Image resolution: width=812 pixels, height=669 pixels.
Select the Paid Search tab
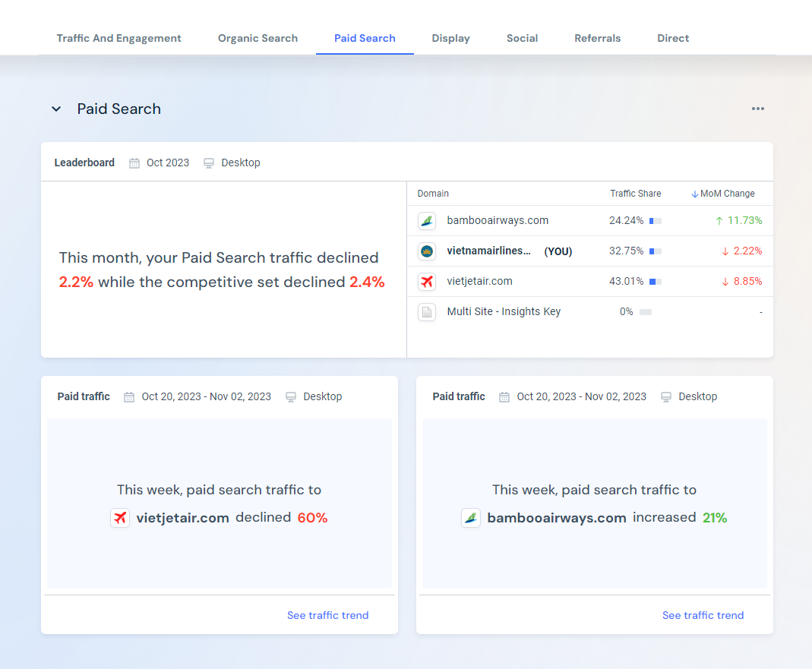pyautogui.click(x=365, y=38)
